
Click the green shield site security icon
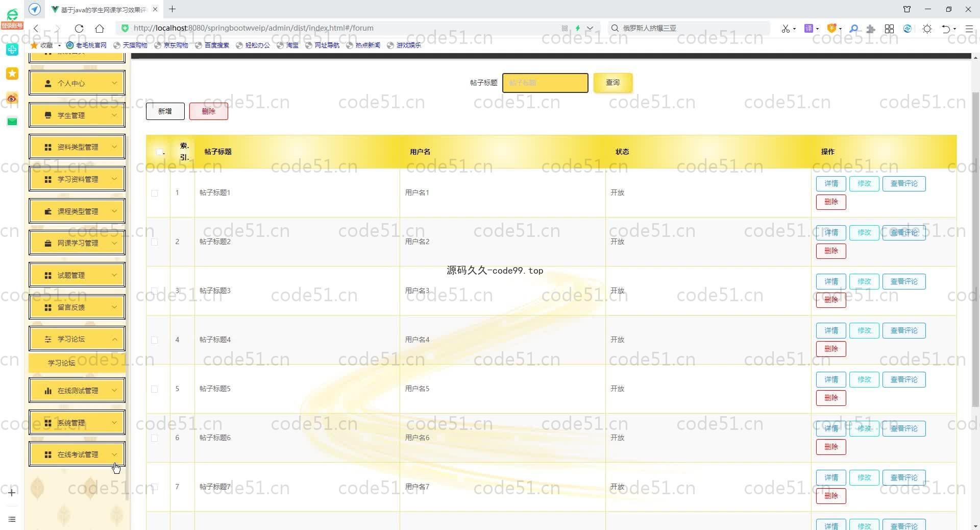point(125,28)
